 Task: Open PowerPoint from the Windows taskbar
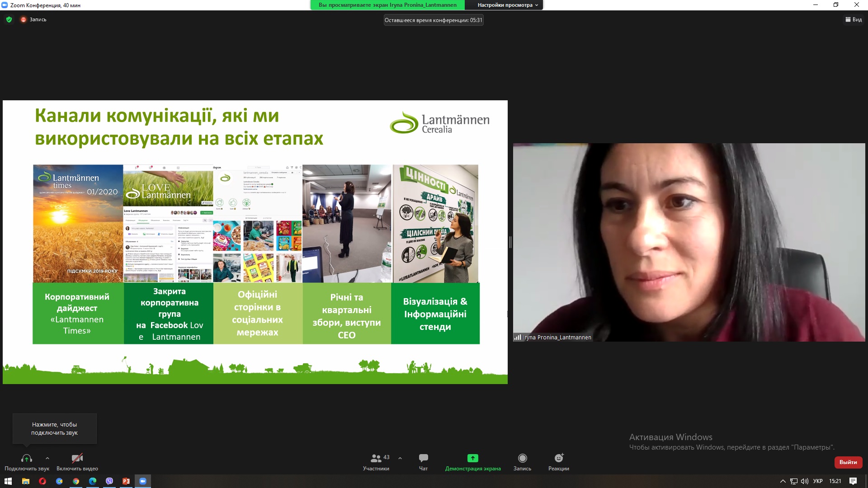[x=126, y=481]
